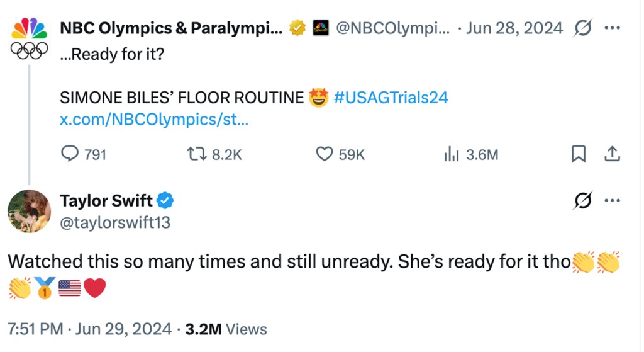Viewport: 644px width, 352px height.
Task: Open the Jun 28, 2024 timestamp
Action: [x=514, y=28]
